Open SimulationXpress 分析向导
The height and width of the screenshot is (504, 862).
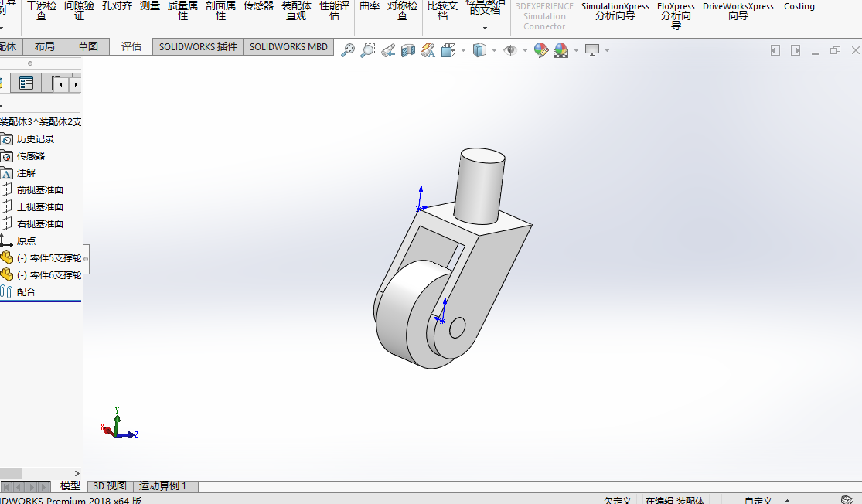[x=615, y=11]
